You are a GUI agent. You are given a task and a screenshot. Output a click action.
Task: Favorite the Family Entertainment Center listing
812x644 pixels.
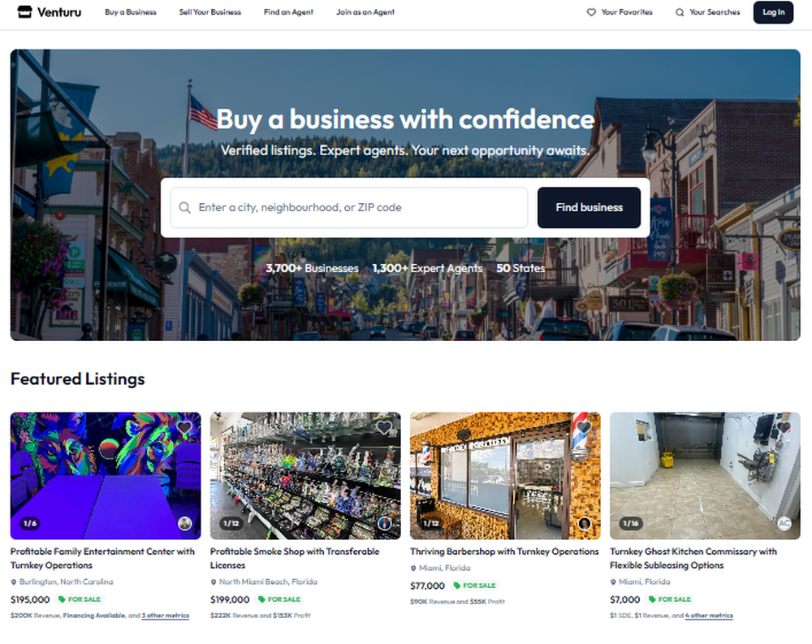click(x=184, y=427)
